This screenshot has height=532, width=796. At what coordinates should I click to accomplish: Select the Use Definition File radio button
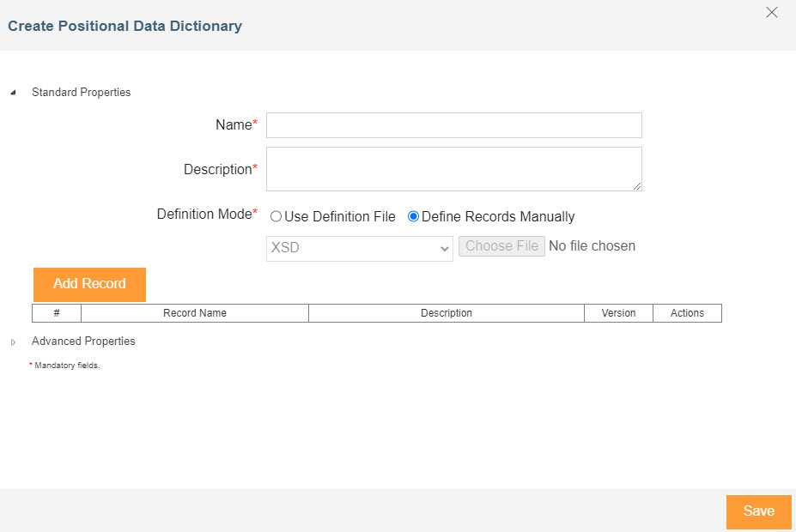[x=276, y=217]
